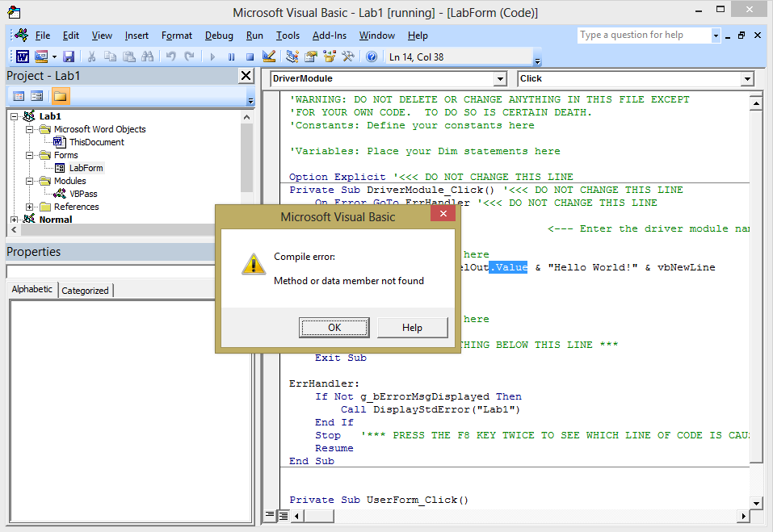Click the blue Help question mark icon
773x532 pixels.
[372, 57]
